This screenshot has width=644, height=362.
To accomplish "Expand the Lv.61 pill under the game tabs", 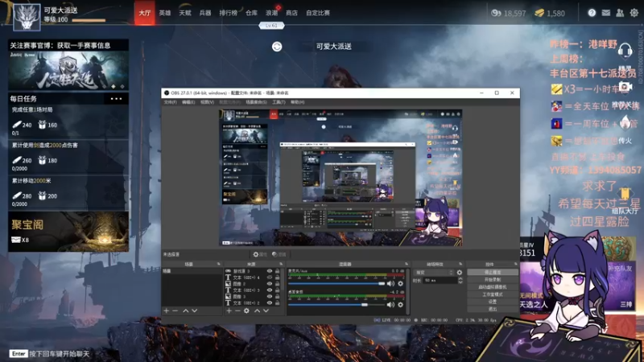I will pos(271,26).
